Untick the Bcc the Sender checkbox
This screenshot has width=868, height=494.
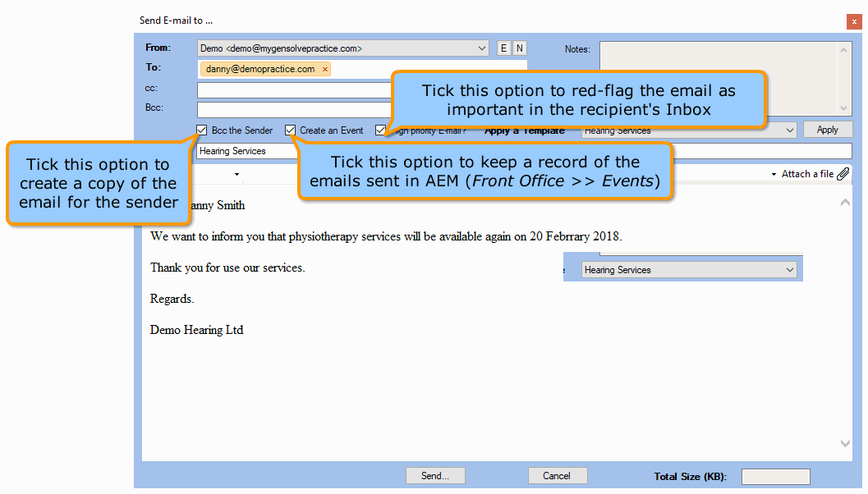click(x=202, y=130)
